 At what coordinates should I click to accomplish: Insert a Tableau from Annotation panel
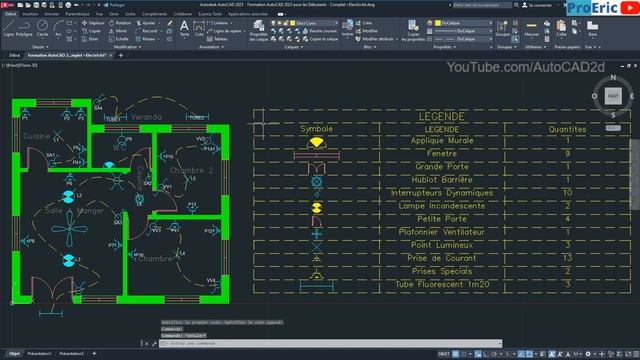217,39
